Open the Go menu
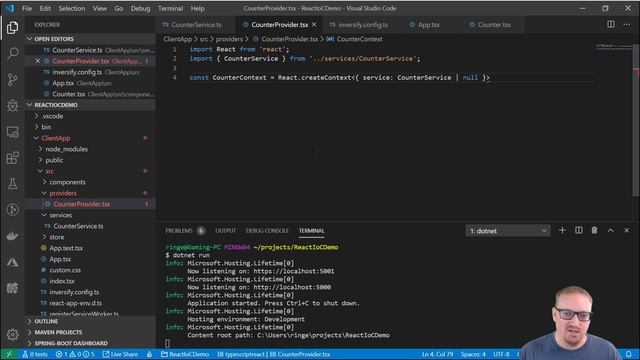 118,8
